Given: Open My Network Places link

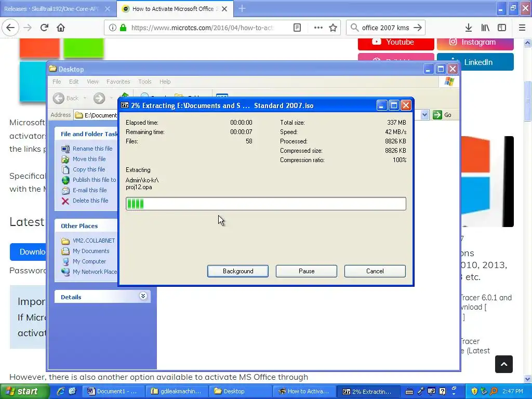Looking at the screenshot, I should 95,272.
